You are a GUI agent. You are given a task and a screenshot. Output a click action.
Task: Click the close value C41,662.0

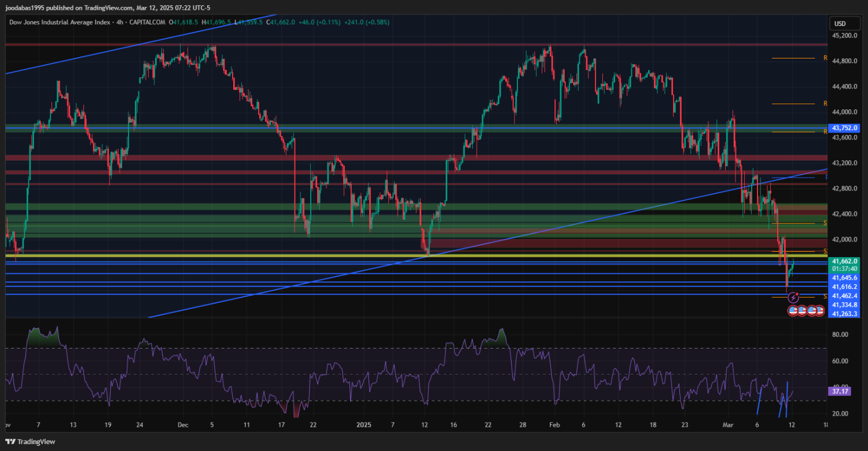click(x=280, y=22)
